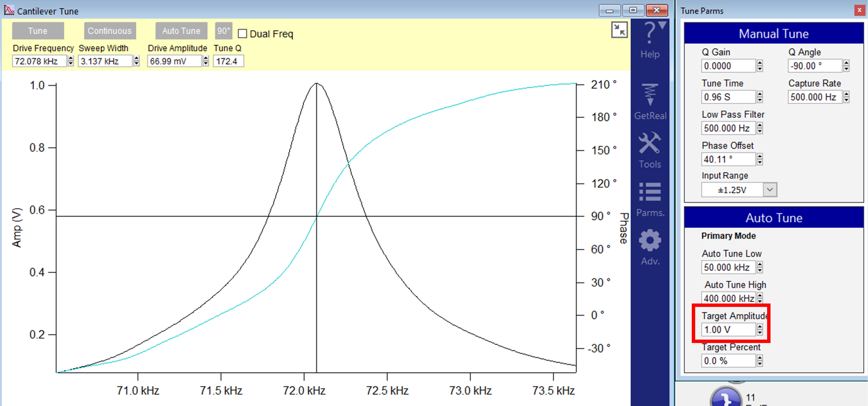Image resolution: width=868 pixels, height=406 pixels.
Task: Adjust the Low Pass Filter stepper arrows
Action: click(x=760, y=128)
